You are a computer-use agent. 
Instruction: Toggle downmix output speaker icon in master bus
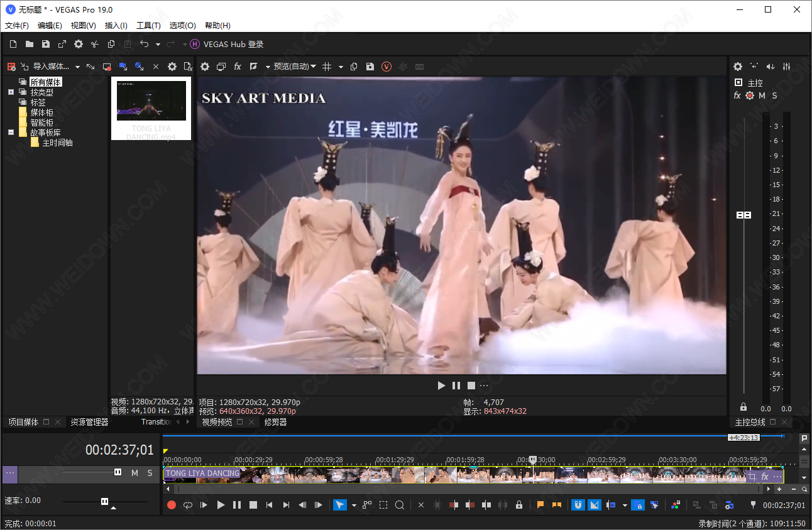click(x=754, y=67)
